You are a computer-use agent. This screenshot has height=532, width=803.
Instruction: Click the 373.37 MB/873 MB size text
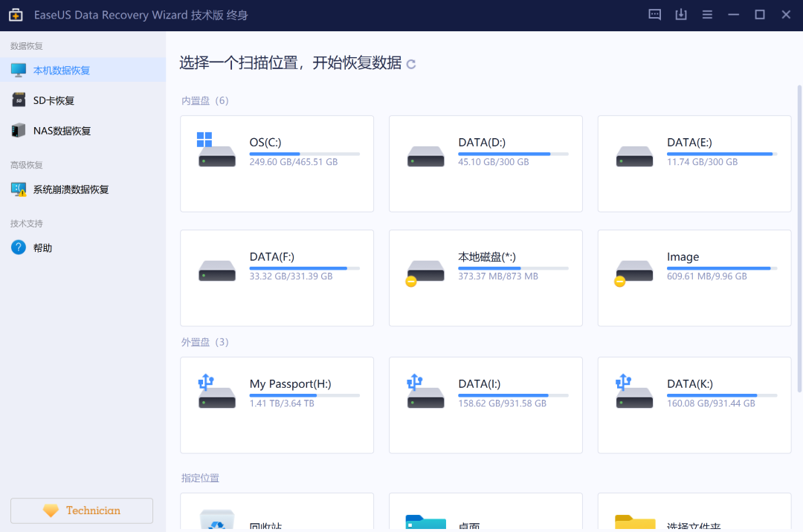[498, 276]
